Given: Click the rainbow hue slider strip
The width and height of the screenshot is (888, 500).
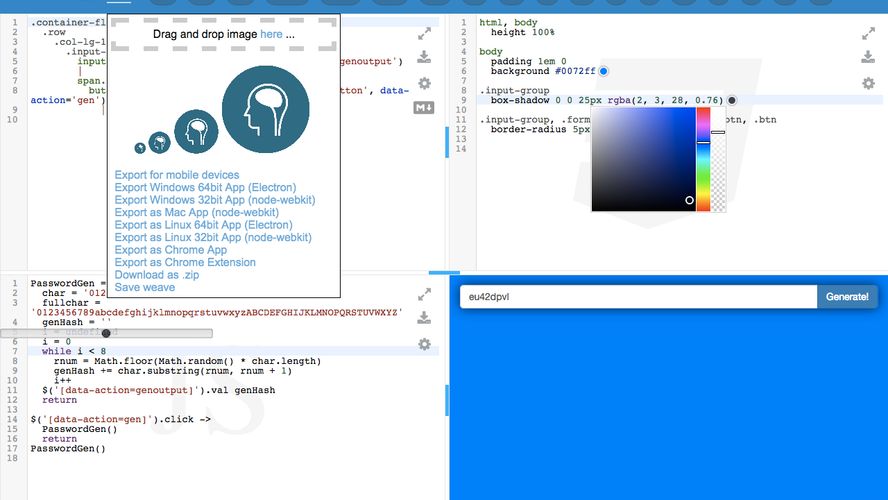Looking at the screenshot, I should (703, 158).
